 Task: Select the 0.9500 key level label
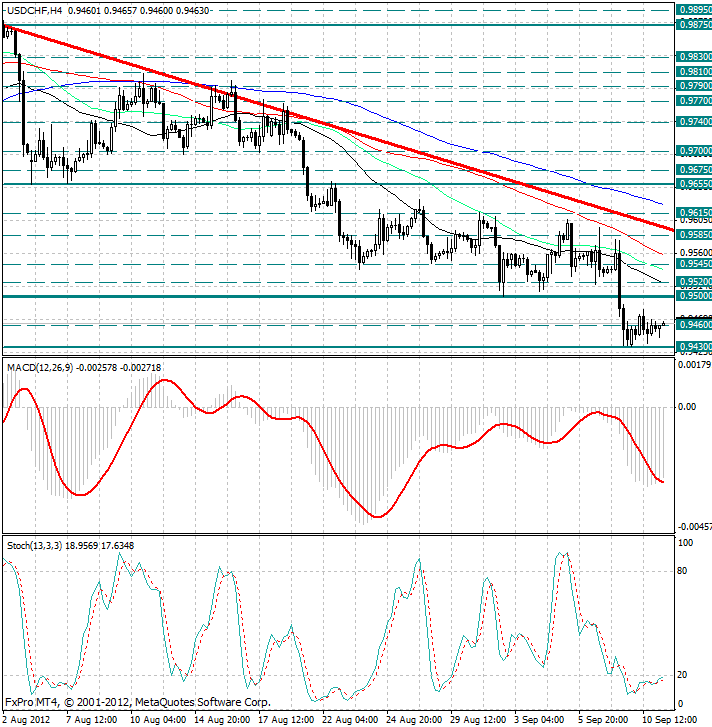coord(693,296)
